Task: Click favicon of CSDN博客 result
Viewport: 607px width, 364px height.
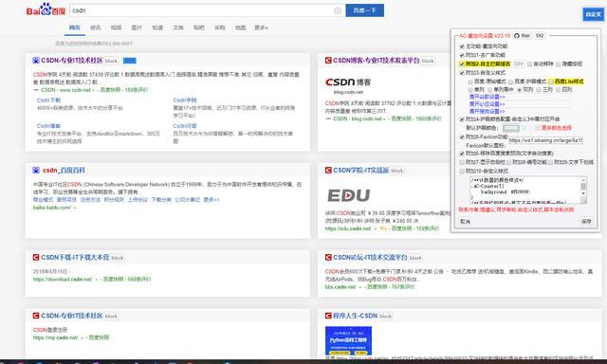Action: pos(328,61)
